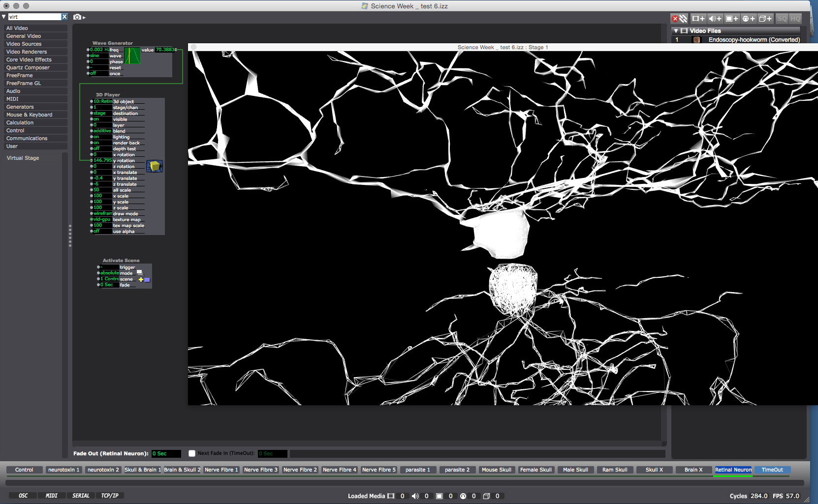Change the Wave Generator 'sine' wave value

coord(99,56)
